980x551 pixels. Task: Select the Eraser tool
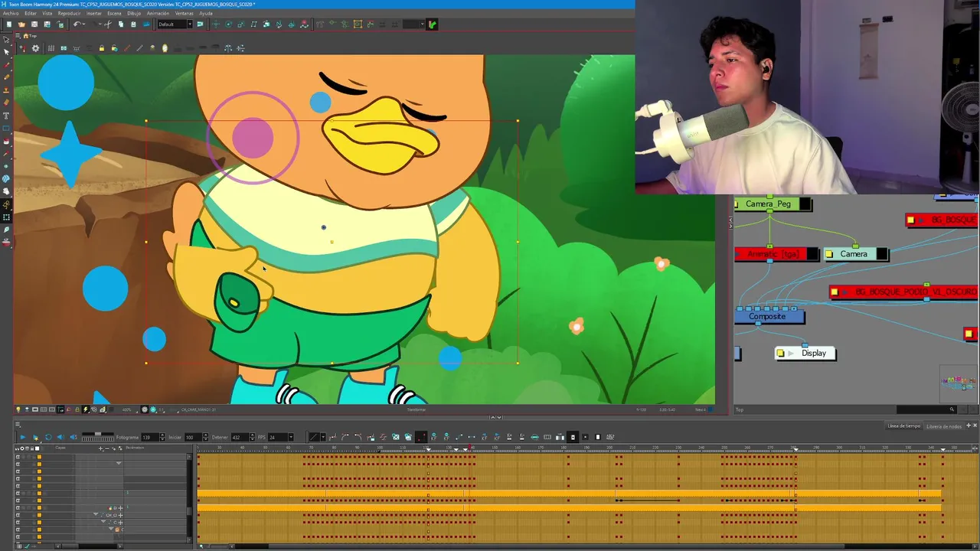click(x=7, y=103)
